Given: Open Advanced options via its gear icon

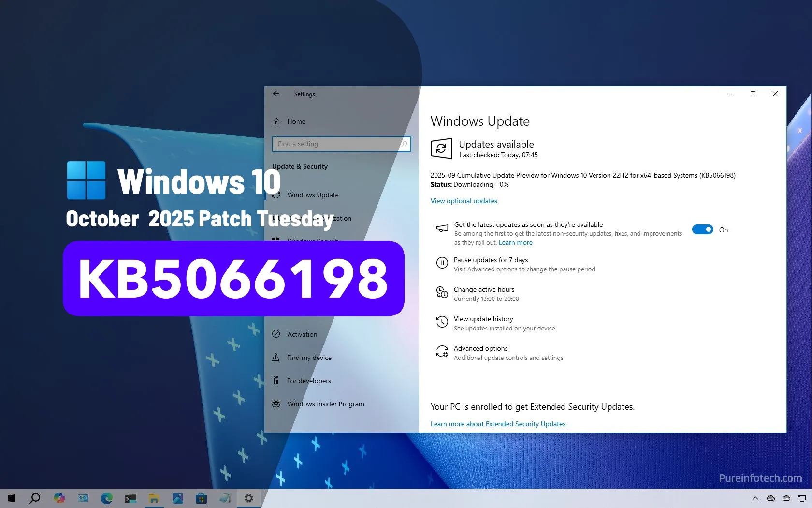Looking at the screenshot, I should tap(442, 351).
